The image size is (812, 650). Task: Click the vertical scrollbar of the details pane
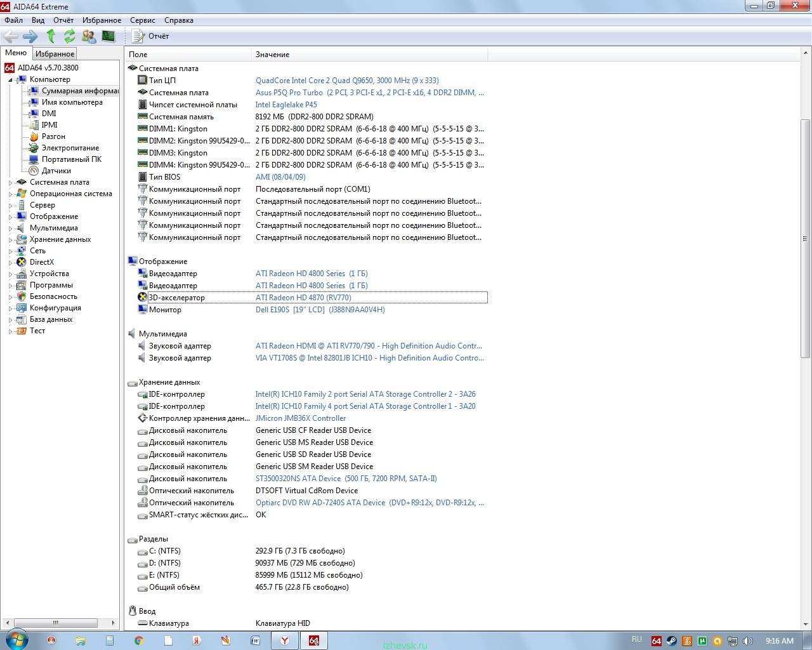(x=806, y=238)
